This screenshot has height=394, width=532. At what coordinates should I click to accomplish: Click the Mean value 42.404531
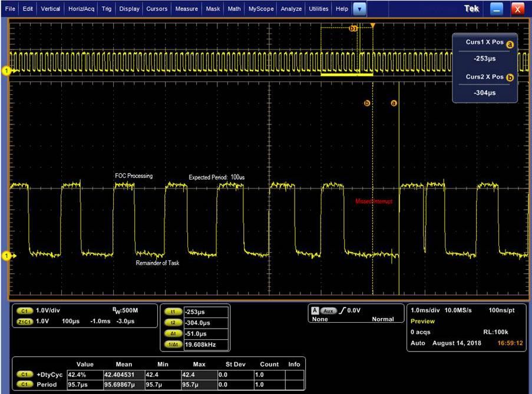[124, 375]
